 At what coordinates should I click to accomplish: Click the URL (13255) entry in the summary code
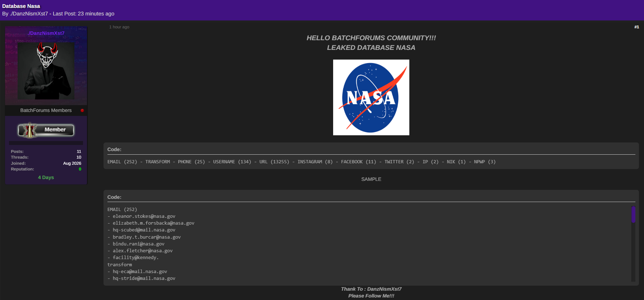coord(274,162)
